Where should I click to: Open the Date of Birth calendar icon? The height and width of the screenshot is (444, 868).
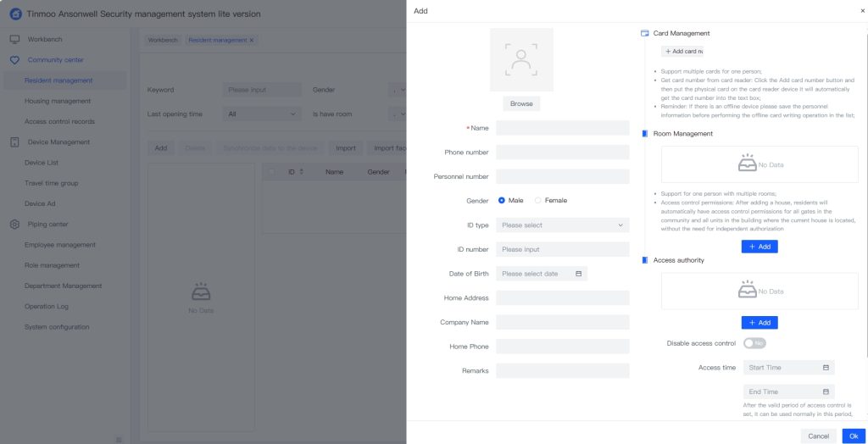click(578, 274)
